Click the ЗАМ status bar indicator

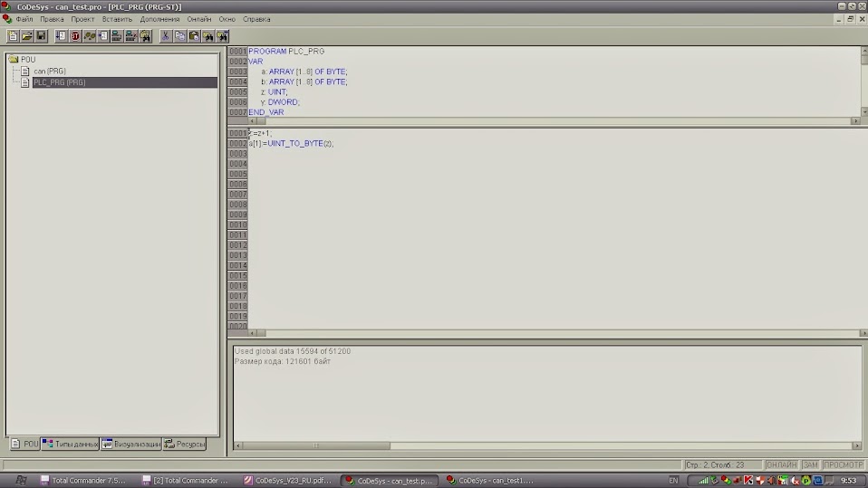click(x=810, y=464)
